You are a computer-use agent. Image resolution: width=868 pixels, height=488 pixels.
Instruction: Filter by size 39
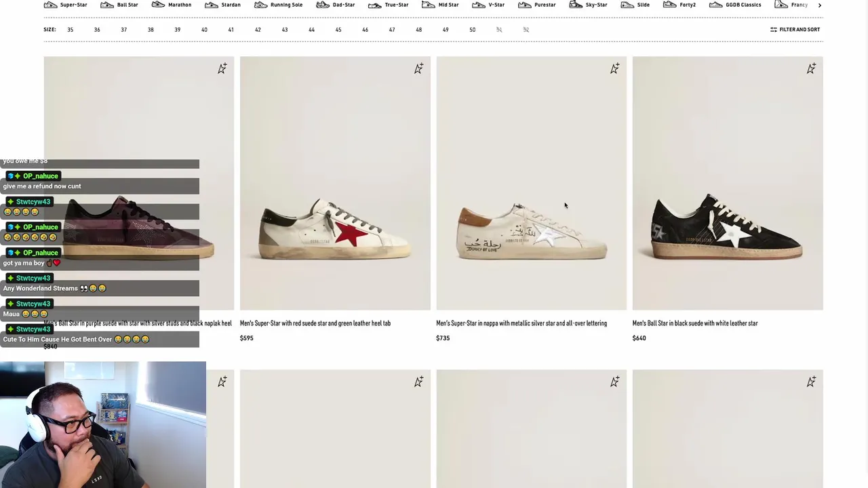click(x=177, y=30)
